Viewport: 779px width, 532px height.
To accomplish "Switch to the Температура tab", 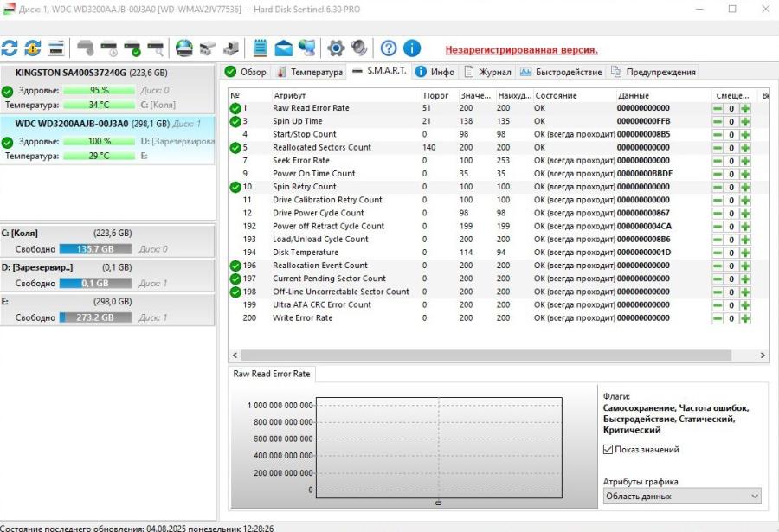I will point(310,72).
